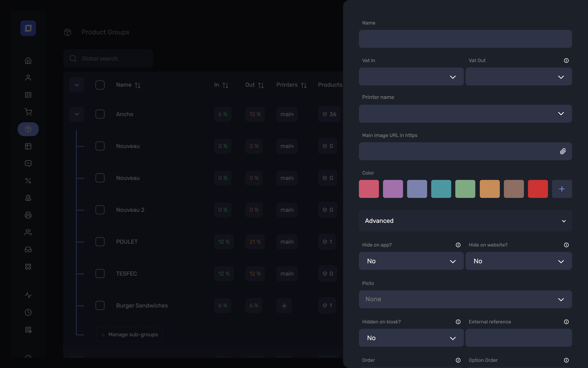
Task: Check the Nouveau 2 row checkbox
Action: coord(100,210)
